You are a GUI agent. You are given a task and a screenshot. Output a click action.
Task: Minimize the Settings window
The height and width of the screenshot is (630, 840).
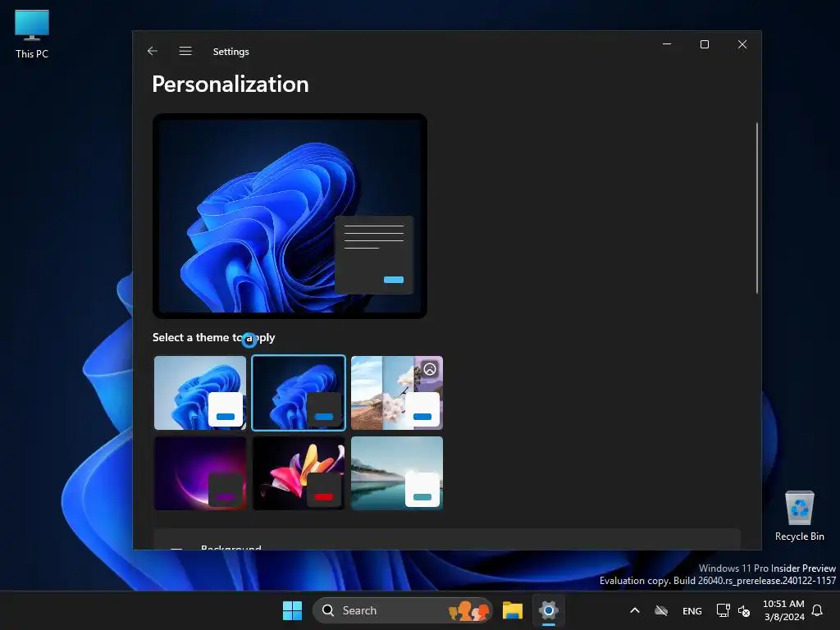667,44
